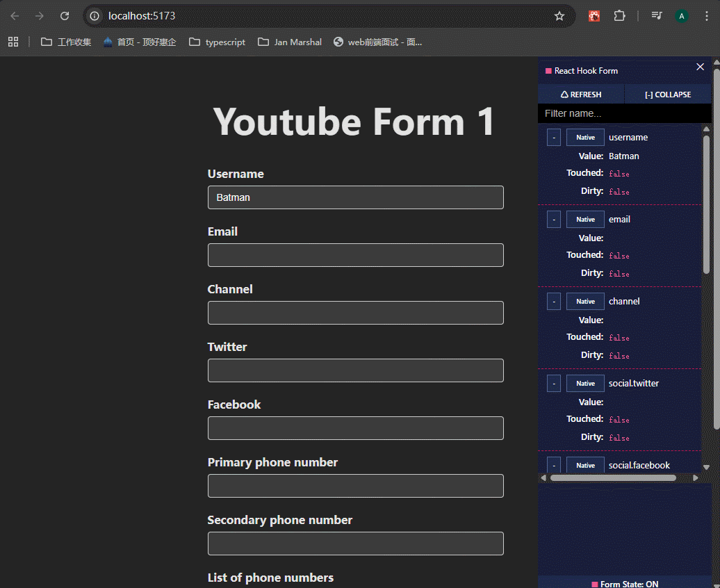Open the Chrome profile avatar
This screenshot has width=720, height=588.
point(682,16)
